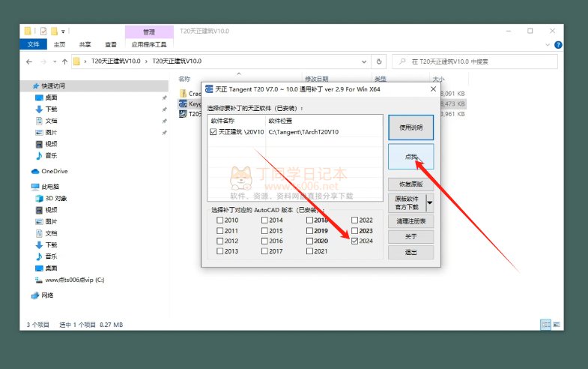Check the AutoCAD 2012 box
Screen dimensions: 588x369
(x=219, y=241)
